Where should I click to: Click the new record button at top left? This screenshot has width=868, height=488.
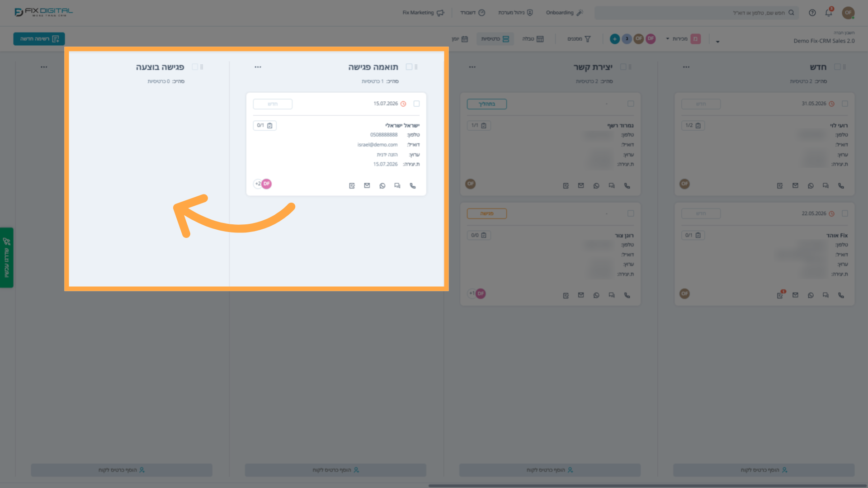click(39, 39)
